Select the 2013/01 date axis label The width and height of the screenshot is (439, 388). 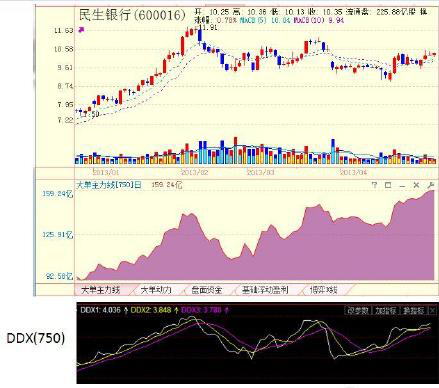(x=105, y=172)
